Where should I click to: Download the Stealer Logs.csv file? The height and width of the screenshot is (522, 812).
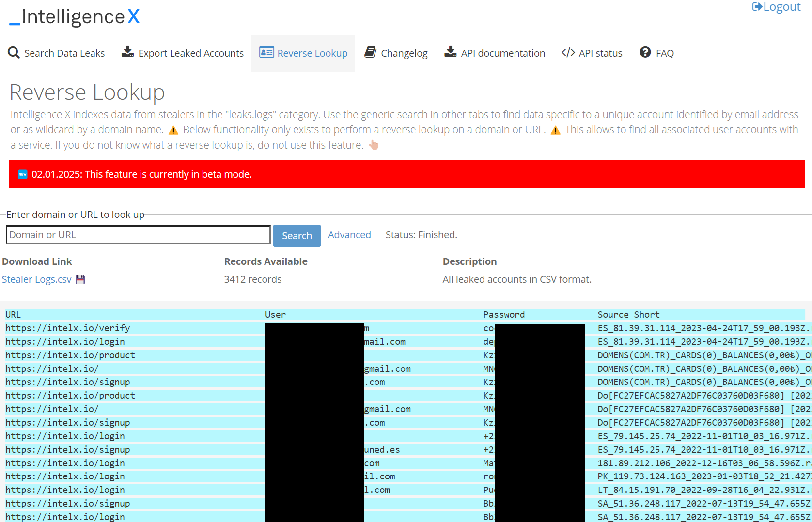pyautogui.click(x=37, y=279)
